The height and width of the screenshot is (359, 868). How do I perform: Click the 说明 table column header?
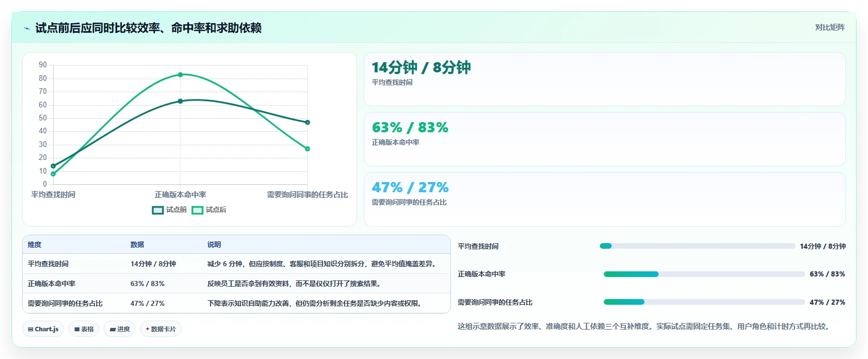(x=214, y=245)
